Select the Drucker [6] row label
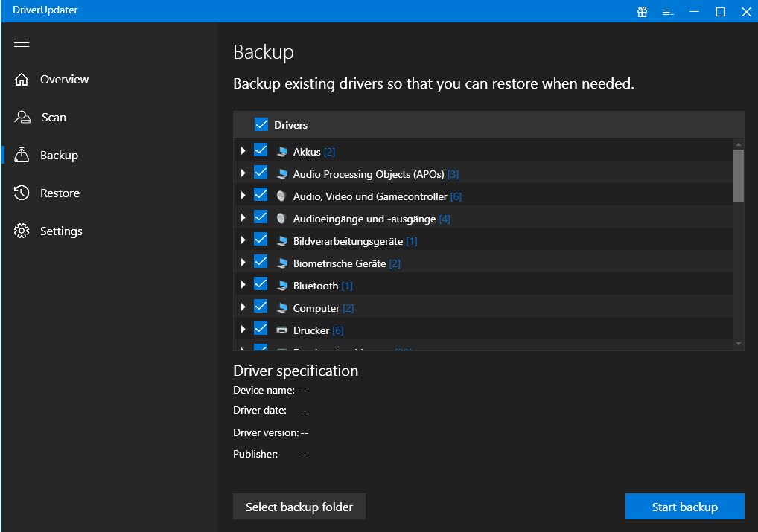The height and width of the screenshot is (532, 758). [318, 330]
